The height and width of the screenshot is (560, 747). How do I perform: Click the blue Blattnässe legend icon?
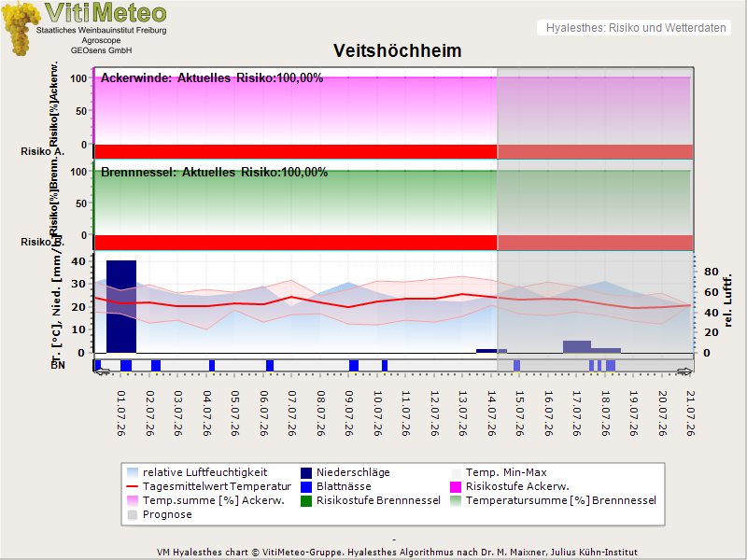(x=306, y=486)
